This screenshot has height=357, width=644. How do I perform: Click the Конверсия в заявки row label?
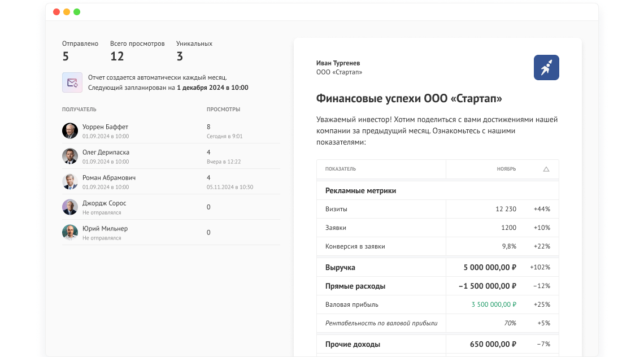tap(355, 246)
